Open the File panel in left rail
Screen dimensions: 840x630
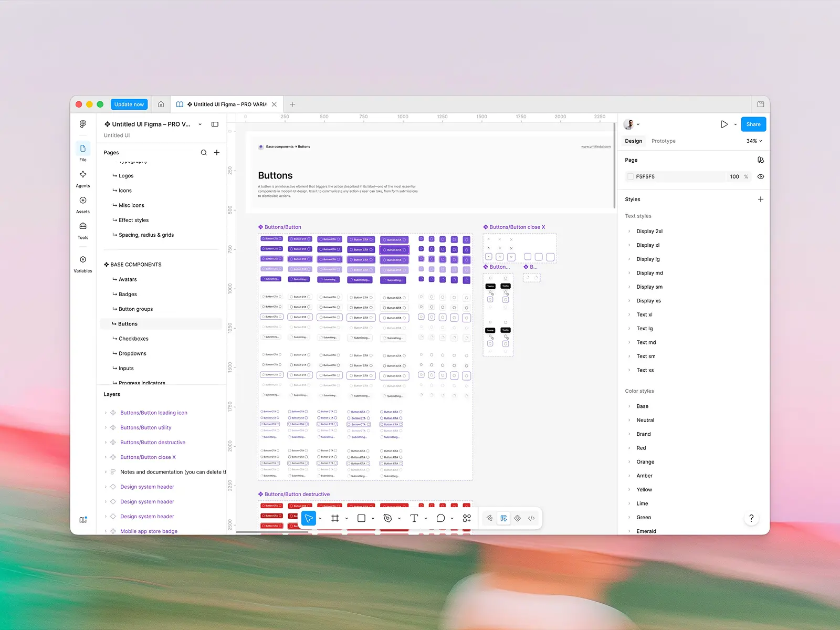coord(83,152)
